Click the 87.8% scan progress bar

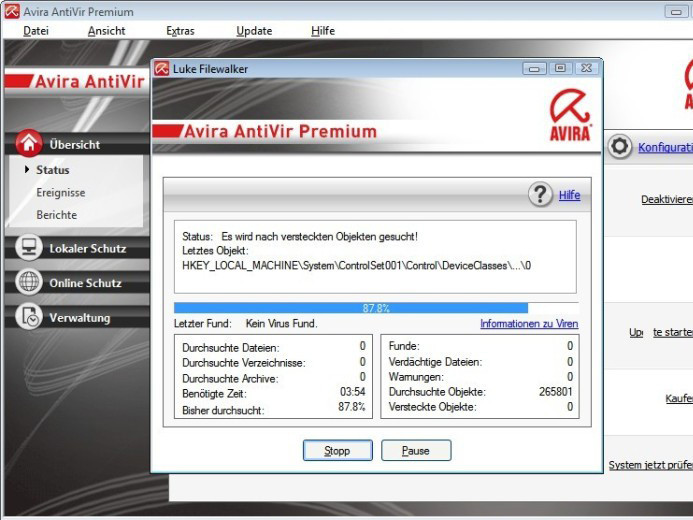[x=376, y=308]
